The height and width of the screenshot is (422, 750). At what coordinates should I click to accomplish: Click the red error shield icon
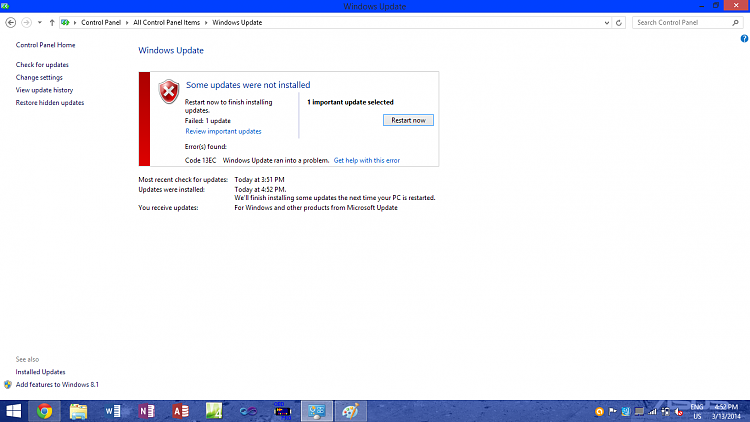pos(169,91)
